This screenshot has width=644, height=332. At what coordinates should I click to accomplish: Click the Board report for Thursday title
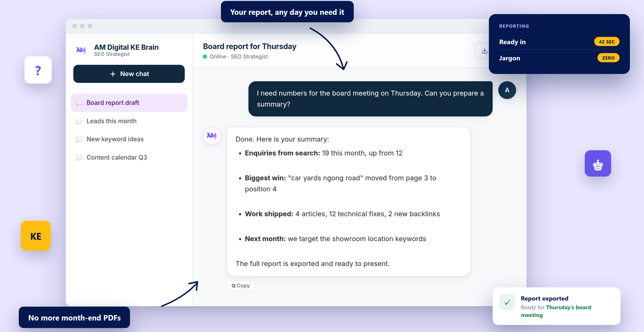point(250,46)
